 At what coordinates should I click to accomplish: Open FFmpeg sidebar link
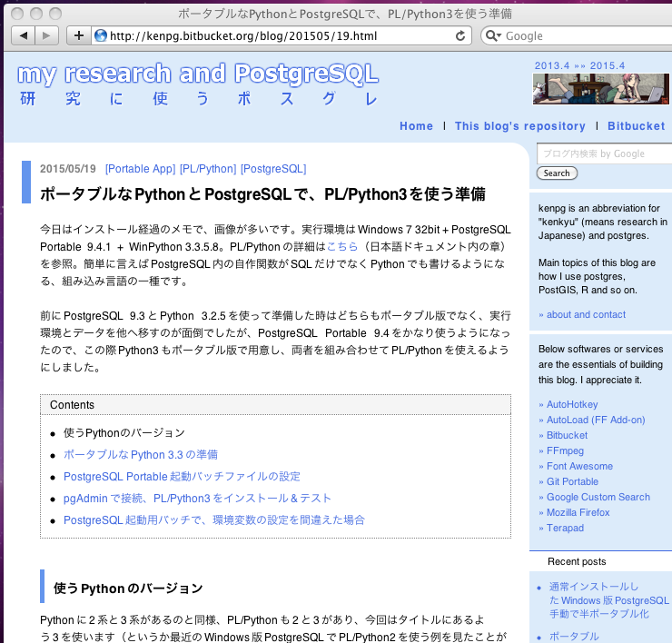tap(565, 450)
